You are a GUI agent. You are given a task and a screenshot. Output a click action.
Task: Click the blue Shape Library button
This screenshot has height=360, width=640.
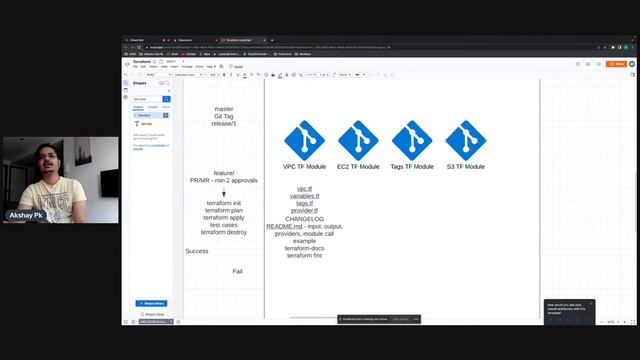[x=151, y=304]
